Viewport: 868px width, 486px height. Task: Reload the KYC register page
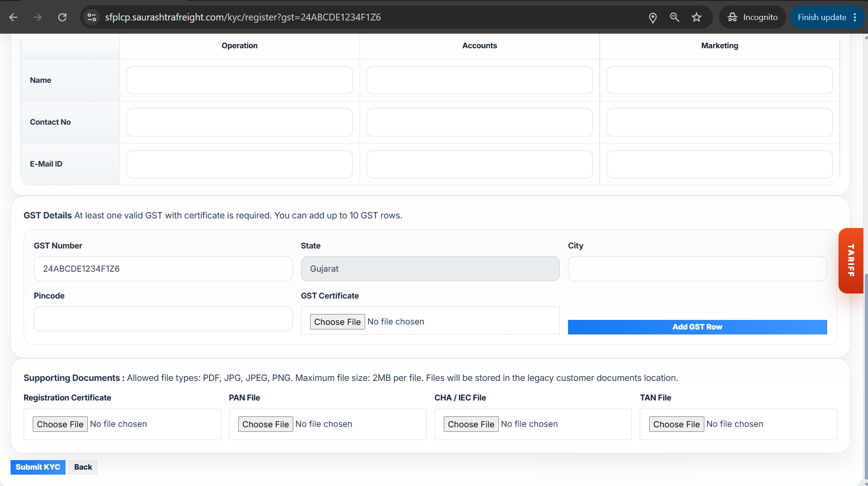tap(62, 17)
